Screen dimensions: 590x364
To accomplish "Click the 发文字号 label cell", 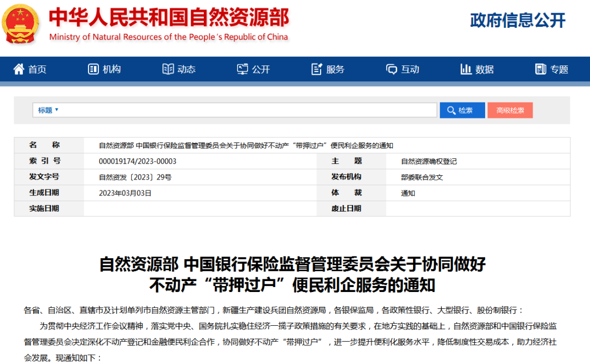I will click(49, 177).
